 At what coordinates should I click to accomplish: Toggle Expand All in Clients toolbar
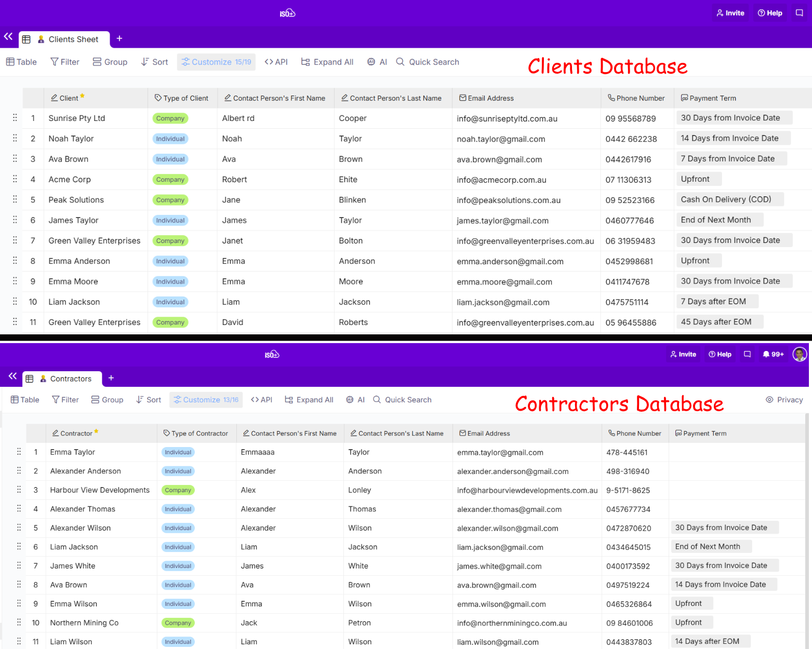coord(327,62)
